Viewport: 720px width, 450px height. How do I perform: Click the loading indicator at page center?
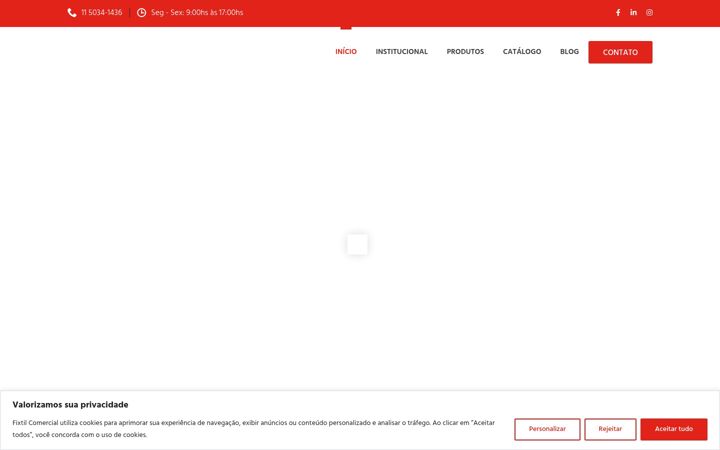coord(357,244)
